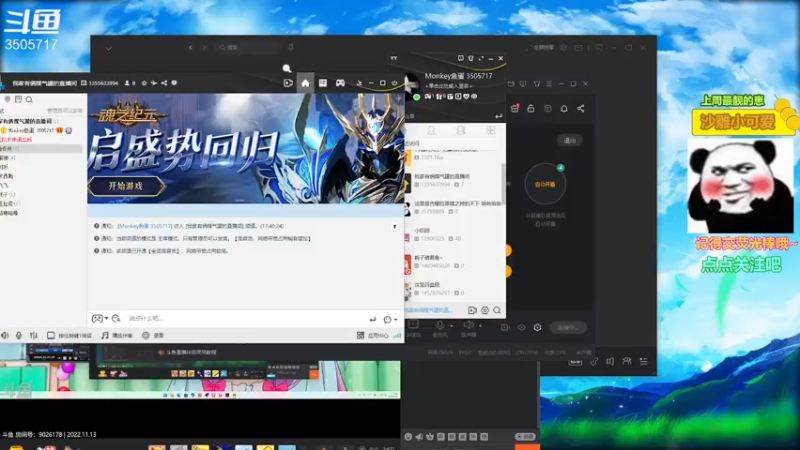Viewport: 800px width, 450px height.
Task: Click the unlock icon in streaming tool toolbar
Action: 531,109
